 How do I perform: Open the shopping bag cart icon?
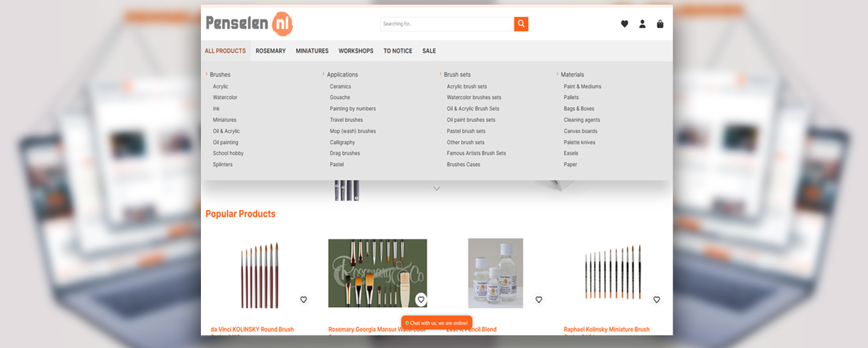[x=660, y=24]
